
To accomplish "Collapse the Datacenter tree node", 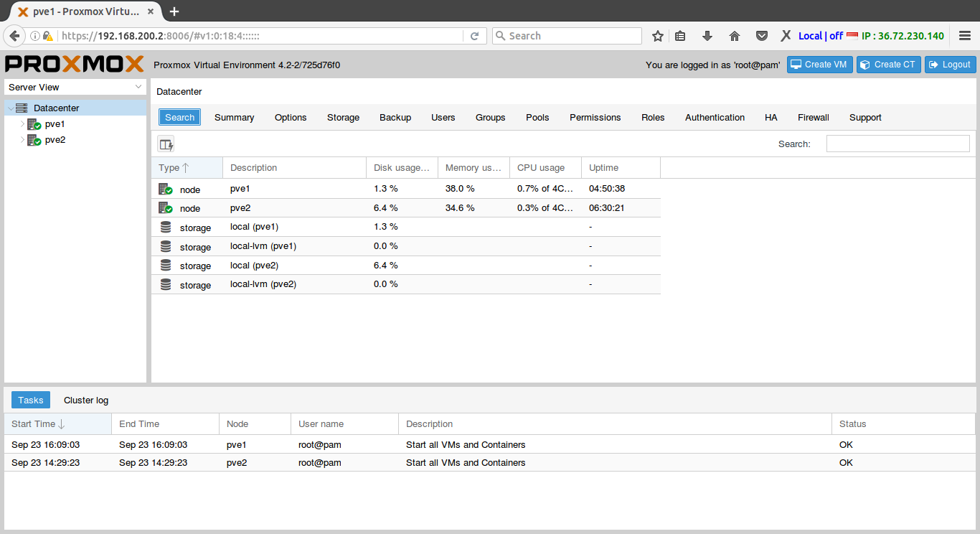I will point(10,108).
